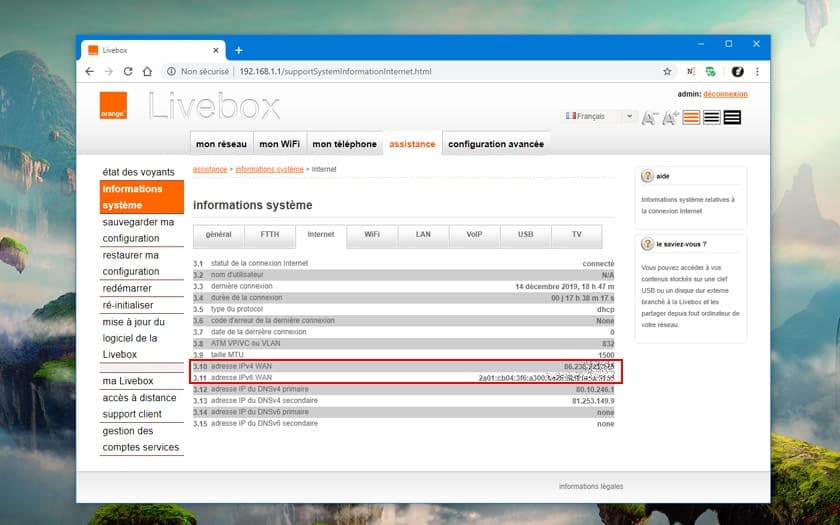Viewport: 840px width, 525px height.
Task: Click the déconnexion link
Action: click(725, 94)
